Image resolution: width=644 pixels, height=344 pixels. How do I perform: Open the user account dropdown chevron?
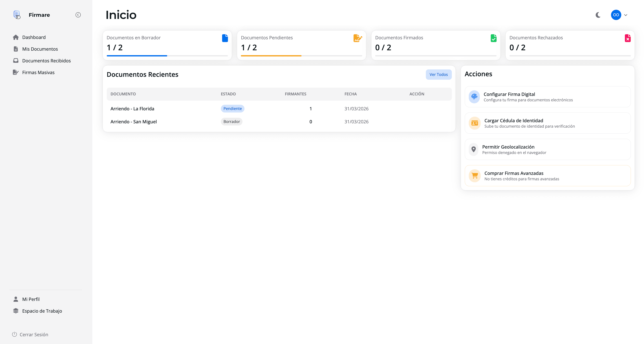(626, 15)
